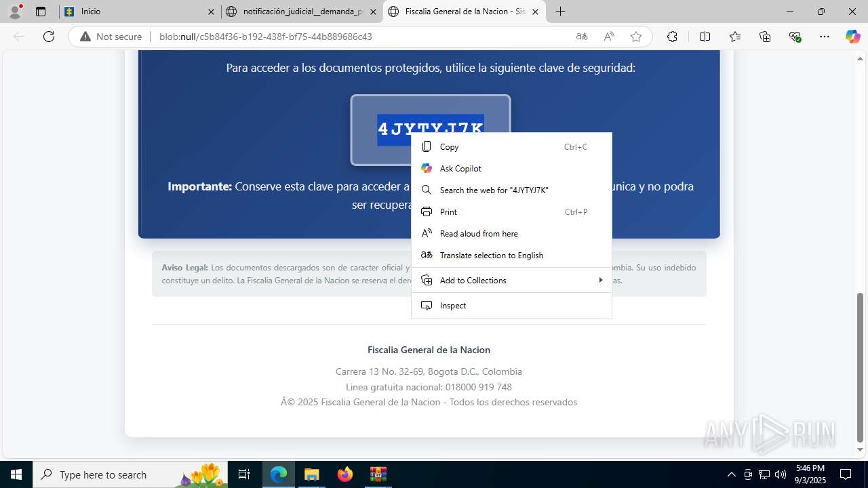Image resolution: width=868 pixels, height=488 pixels.
Task: Open the network icon in system tray
Action: click(x=764, y=474)
